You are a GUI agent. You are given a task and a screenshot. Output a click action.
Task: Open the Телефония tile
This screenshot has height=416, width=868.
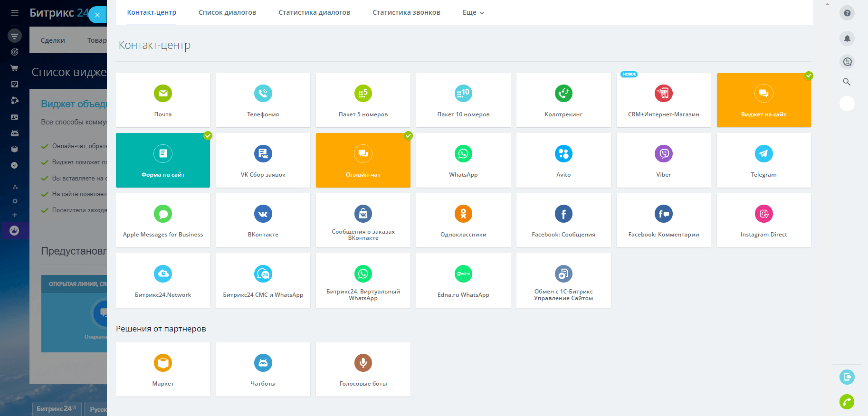click(263, 100)
